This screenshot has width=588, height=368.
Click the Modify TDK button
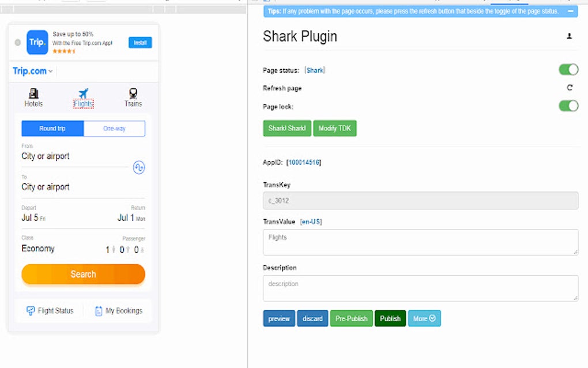pos(334,128)
